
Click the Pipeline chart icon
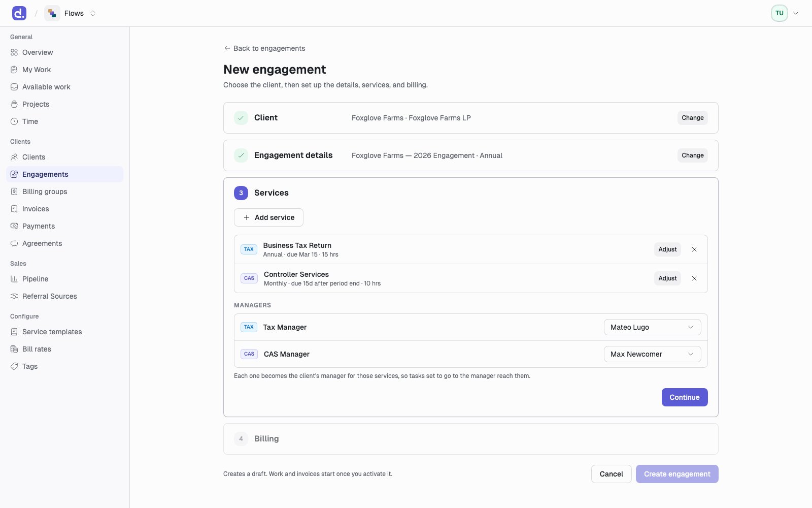click(14, 279)
